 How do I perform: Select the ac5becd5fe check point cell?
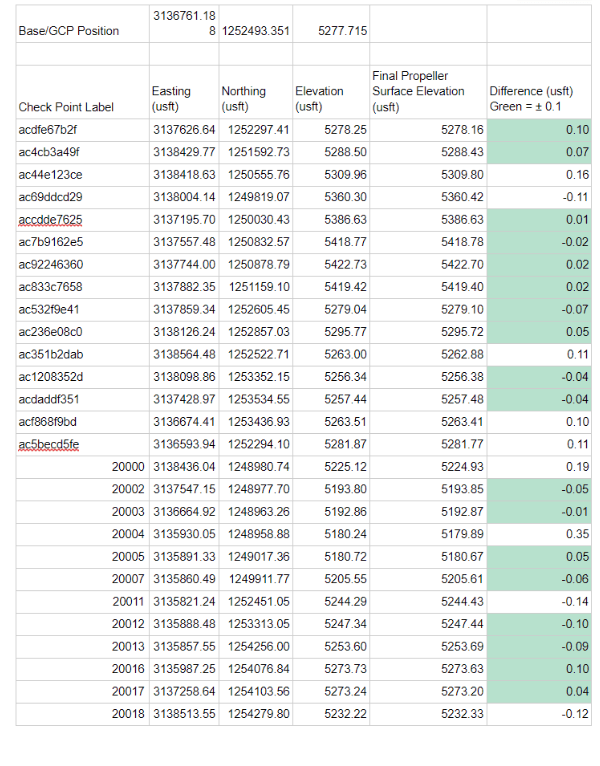coord(48,443)
